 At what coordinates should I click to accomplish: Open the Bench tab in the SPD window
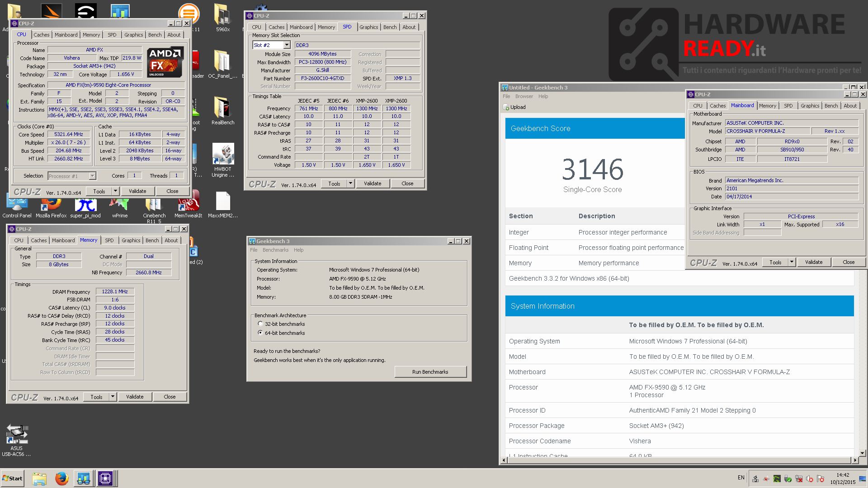390,27
